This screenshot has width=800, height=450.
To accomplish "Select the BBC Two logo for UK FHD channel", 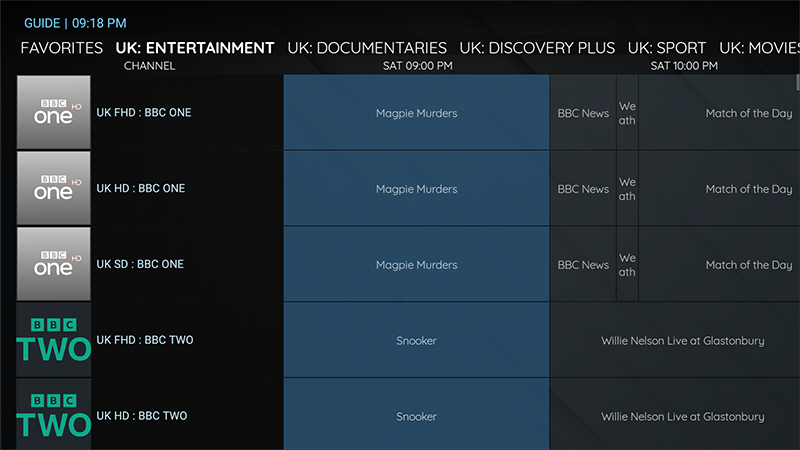I will coord(54,340).
